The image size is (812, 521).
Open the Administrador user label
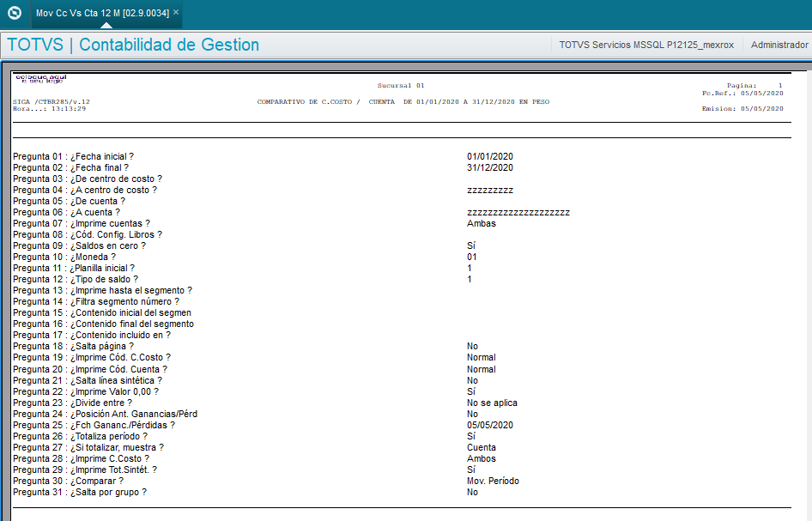pyautogui.click(x=779, y=45)
